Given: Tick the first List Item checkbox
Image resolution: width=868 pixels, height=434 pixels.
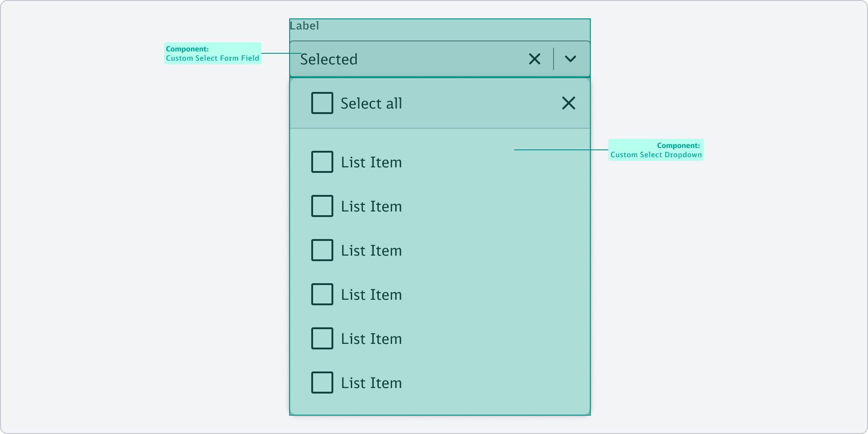Looking at the screenshot, I should (x=322, y=162).
